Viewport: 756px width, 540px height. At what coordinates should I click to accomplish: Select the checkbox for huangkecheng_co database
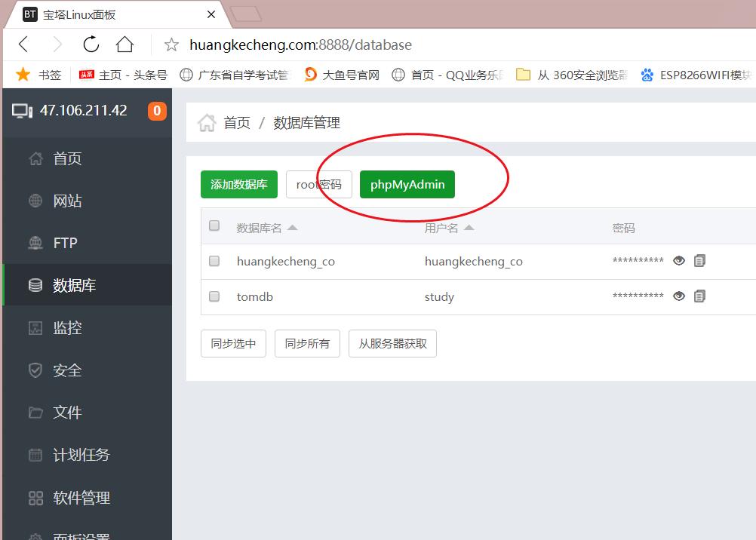tap(214, 261)
